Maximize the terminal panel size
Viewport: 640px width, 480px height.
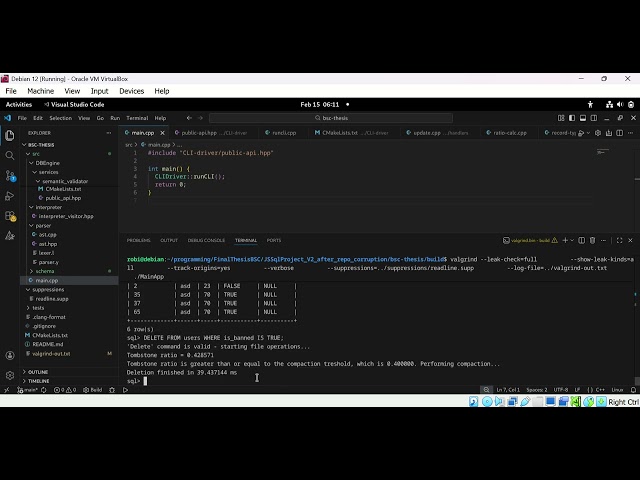point(620,240)
